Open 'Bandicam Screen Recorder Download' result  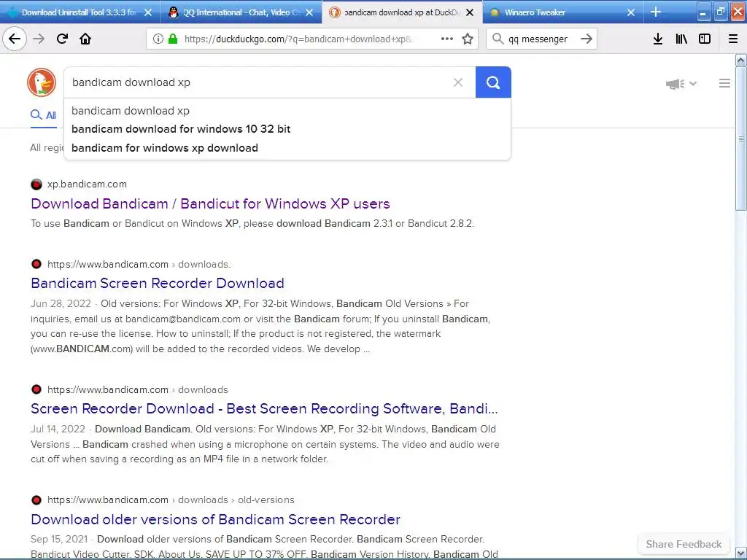(158, 284)
